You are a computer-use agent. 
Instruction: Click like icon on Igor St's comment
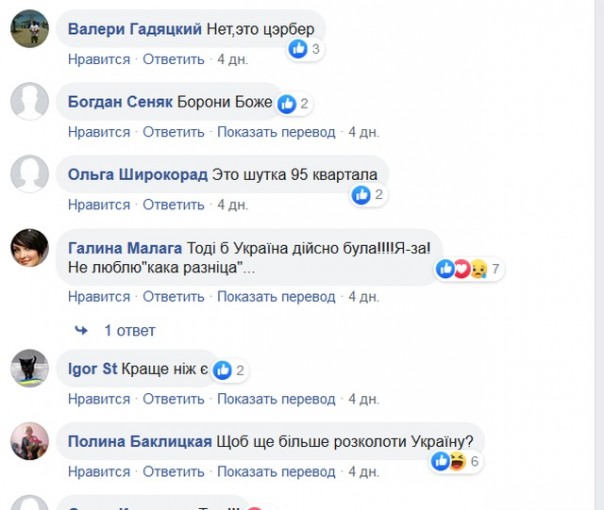click(x=223, y=370)
